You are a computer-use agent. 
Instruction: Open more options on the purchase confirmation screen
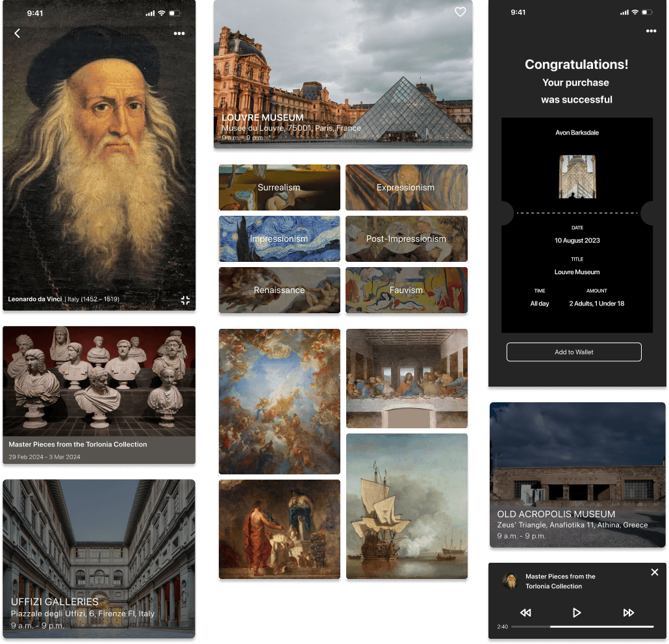tap(651, 31)
